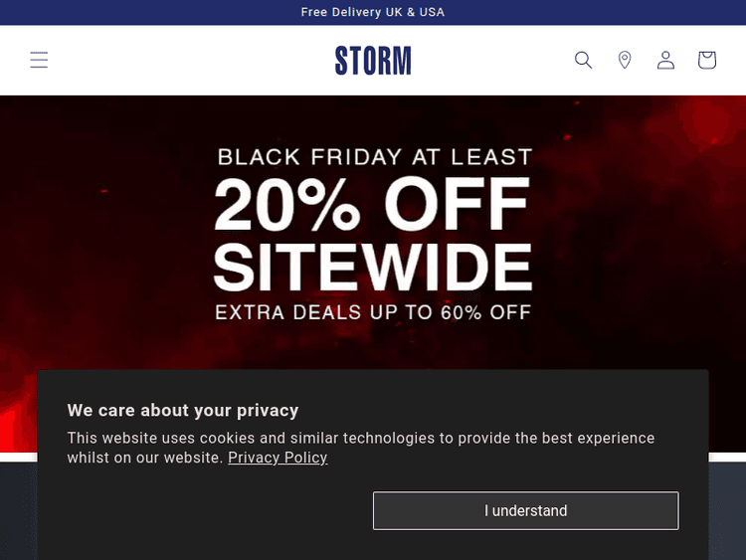Screen dimensions: 746x560
Task: Click the We care about your privacy heading
Action: (x=183, y=410)
